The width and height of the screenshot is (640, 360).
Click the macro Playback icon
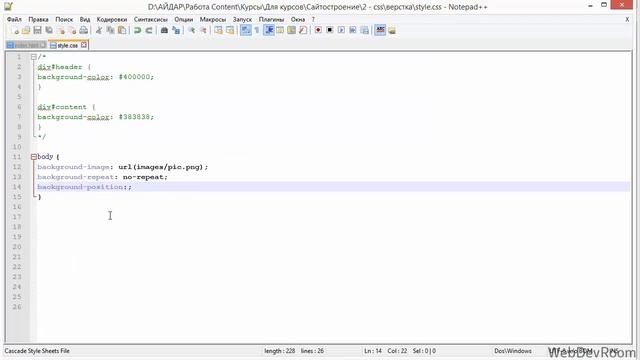[341, 30]
